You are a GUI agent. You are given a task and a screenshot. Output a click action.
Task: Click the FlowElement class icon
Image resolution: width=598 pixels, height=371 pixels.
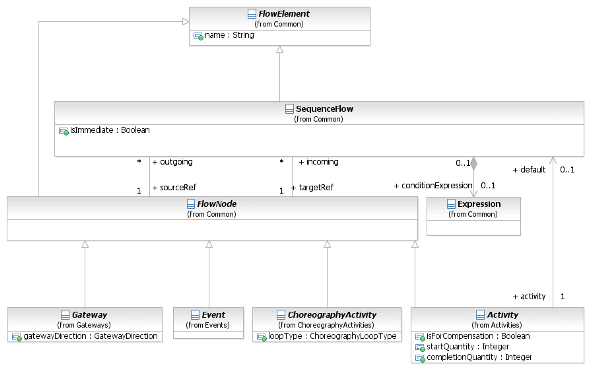click(252, 14)
